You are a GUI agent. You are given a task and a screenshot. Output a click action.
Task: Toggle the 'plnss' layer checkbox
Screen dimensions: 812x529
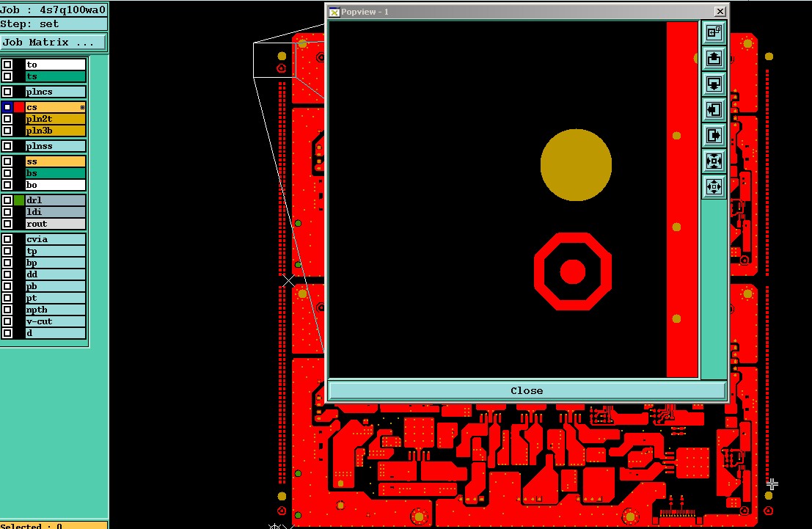coord(7,146)
